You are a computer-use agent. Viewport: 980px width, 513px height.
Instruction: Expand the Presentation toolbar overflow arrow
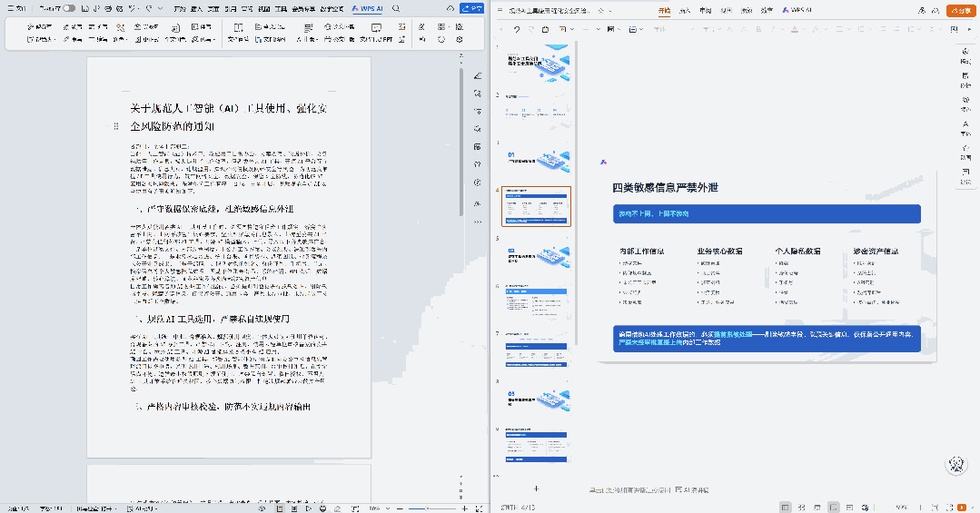[x=969, y=29]
